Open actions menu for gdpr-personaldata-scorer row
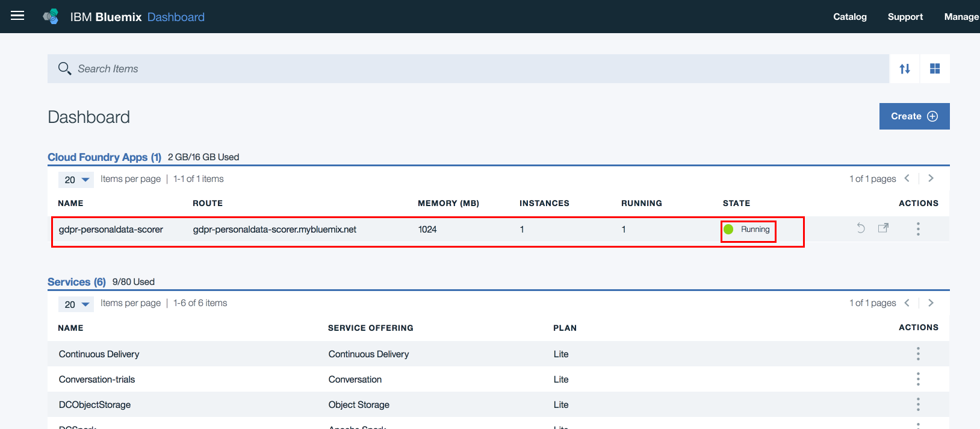Screen dimensions: 980x429 pos(918,229)
